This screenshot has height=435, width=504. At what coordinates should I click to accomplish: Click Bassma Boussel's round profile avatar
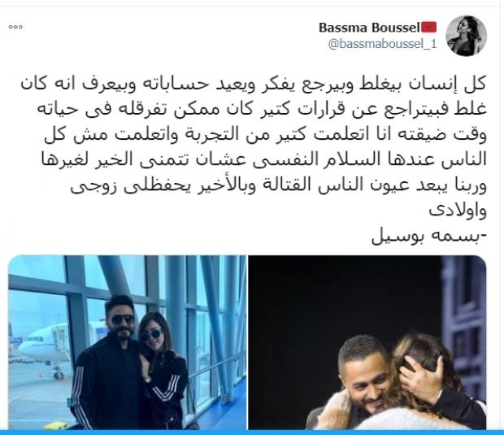tap(467, 36)
